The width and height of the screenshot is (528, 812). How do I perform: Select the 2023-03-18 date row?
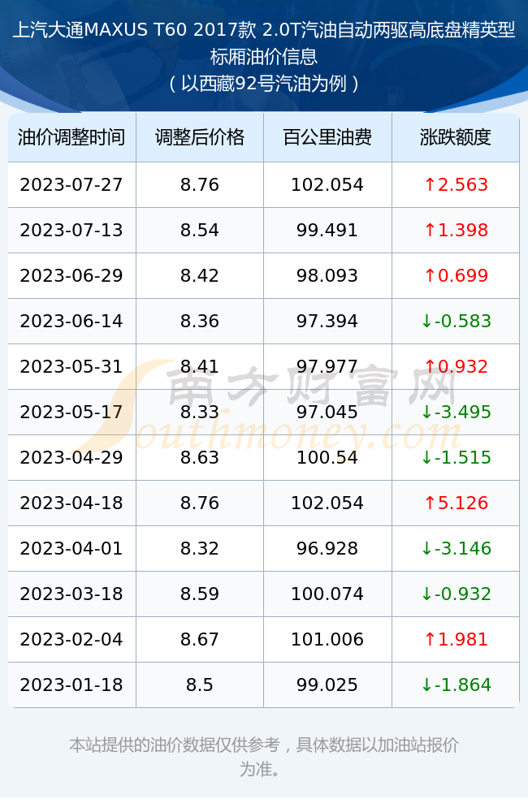264,594
